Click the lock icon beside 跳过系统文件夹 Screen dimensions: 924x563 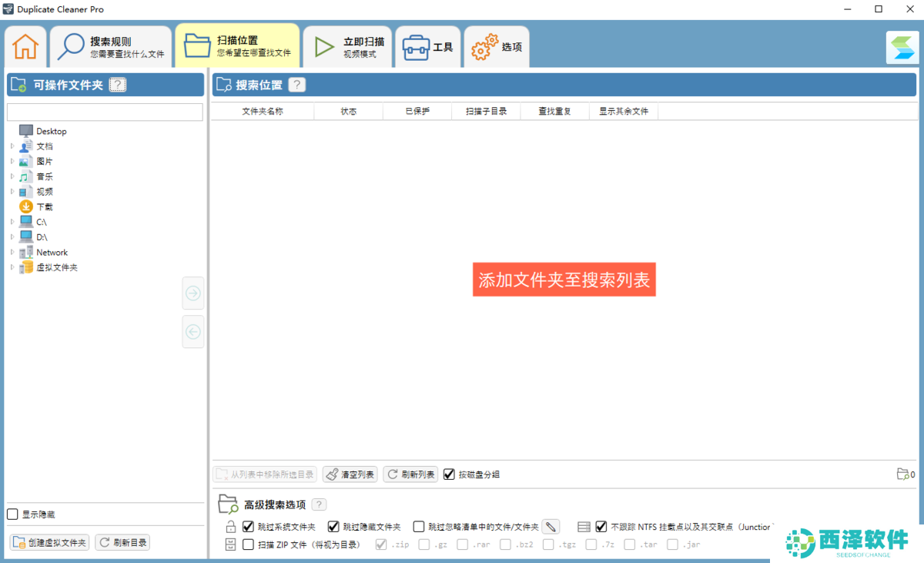click(230, 527)
